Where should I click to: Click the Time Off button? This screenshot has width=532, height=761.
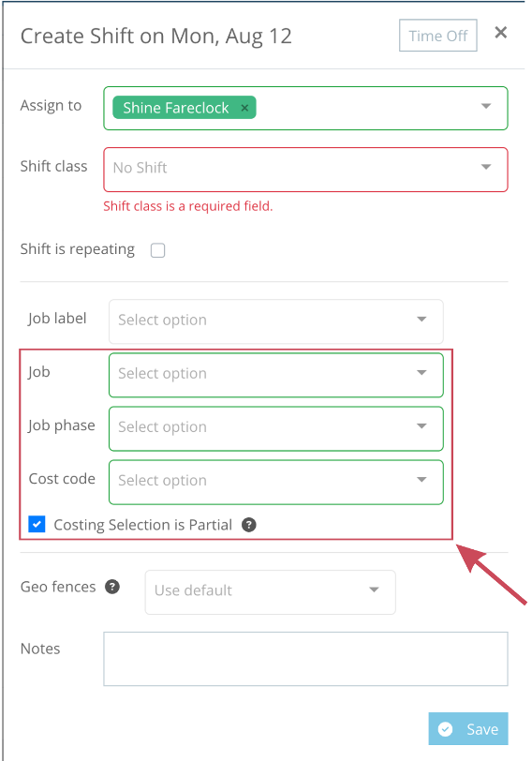pos(438,36)
